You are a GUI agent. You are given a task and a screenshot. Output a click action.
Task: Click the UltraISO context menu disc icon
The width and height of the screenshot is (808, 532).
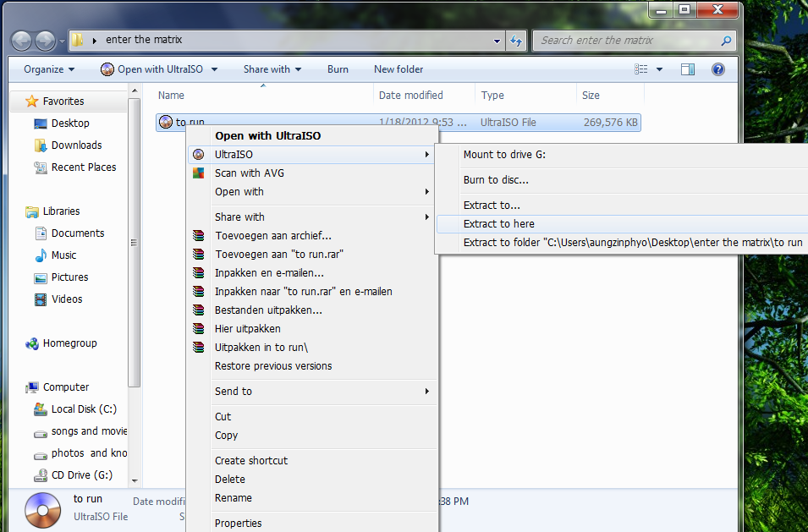pyautogui.click(x=198, y=154)
